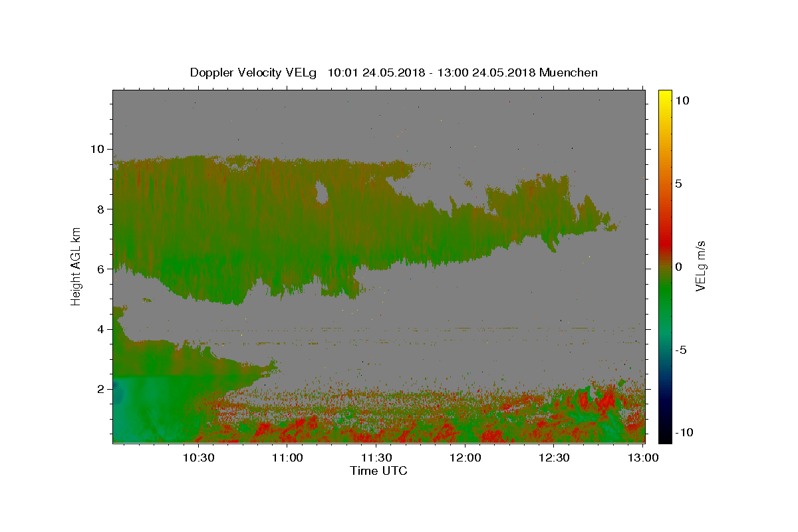Screen dimensions: 798x532
Task: Click the date range '10:01 24.05.2018 - 13:00 24.05.2018' in the title
Action: pyautogui.click(x=432, y=72)
